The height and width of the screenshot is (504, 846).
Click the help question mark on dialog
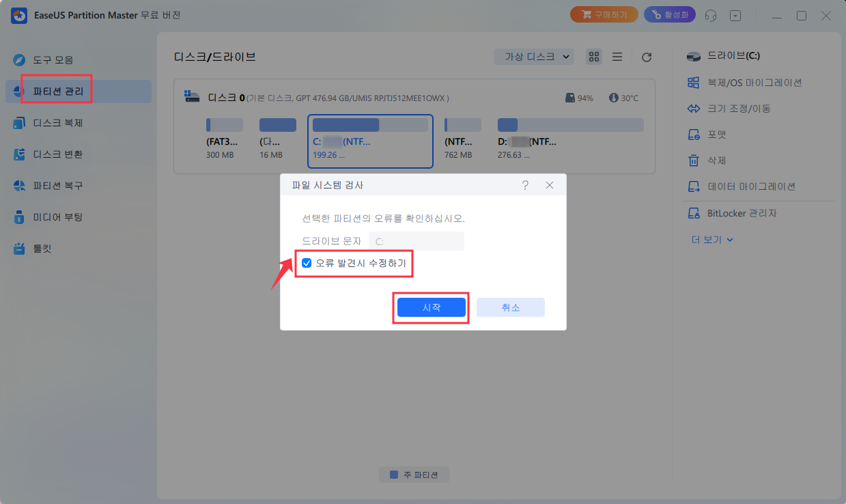[x=524, y=184]
